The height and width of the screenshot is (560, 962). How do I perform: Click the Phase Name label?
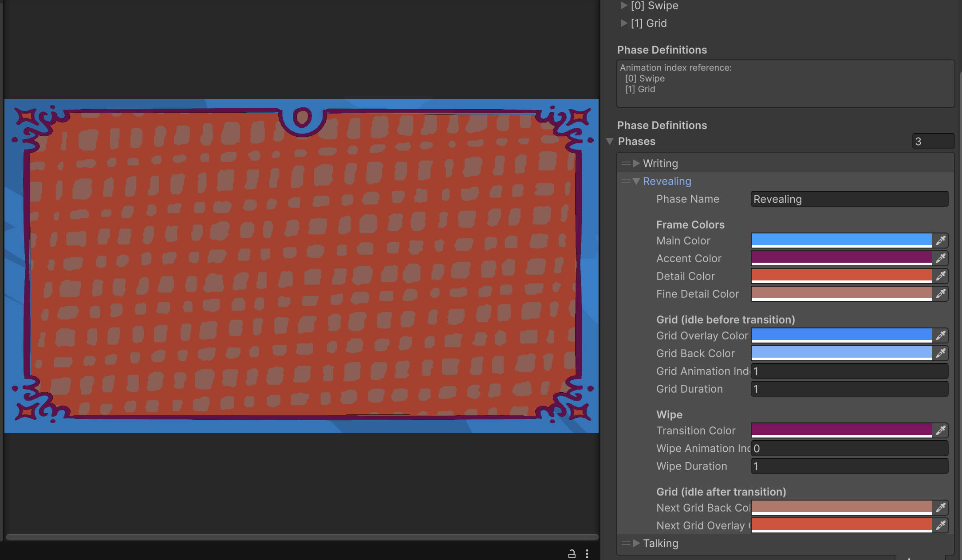point(688,199)
